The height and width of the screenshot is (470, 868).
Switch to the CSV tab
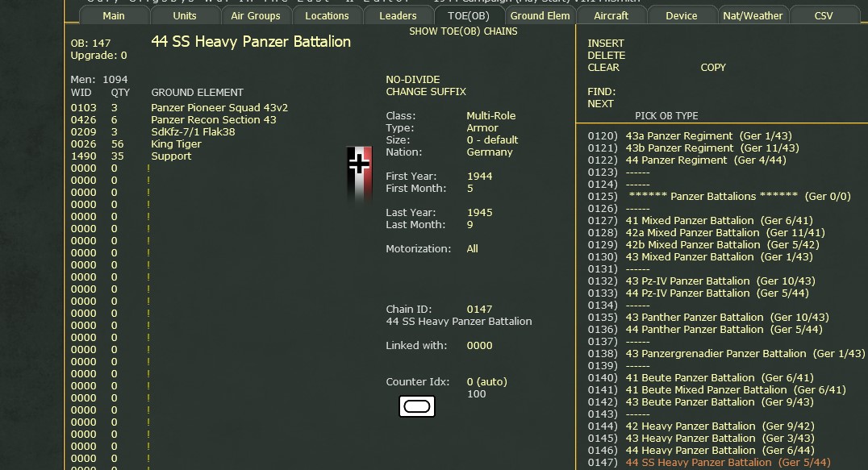pyautogui.click(x=823, y=16)
